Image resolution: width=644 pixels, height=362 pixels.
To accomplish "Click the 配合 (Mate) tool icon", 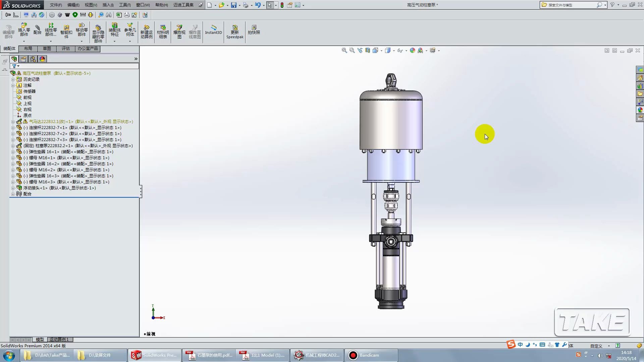I will [x=38, y=29].
